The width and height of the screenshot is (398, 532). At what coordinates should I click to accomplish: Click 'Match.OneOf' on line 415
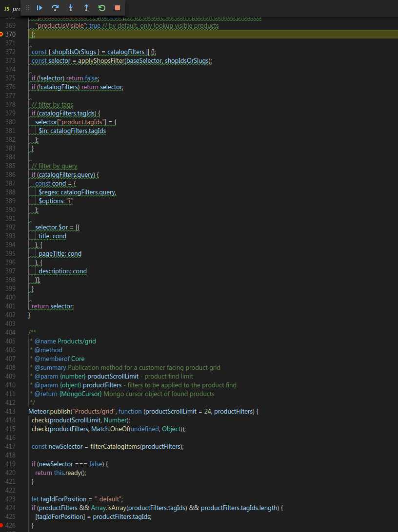[110, 429]
